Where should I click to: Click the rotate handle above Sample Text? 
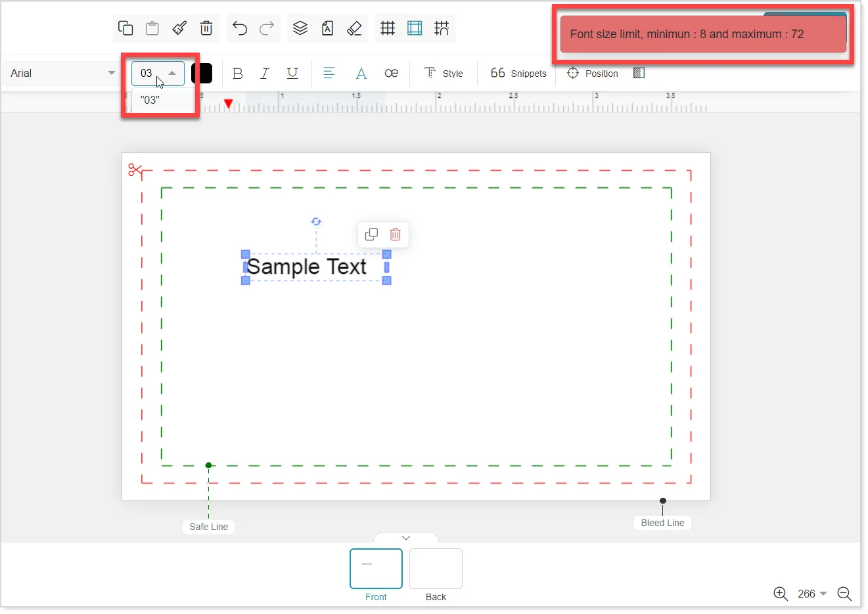pyautogui.click(x=316, y=222)
